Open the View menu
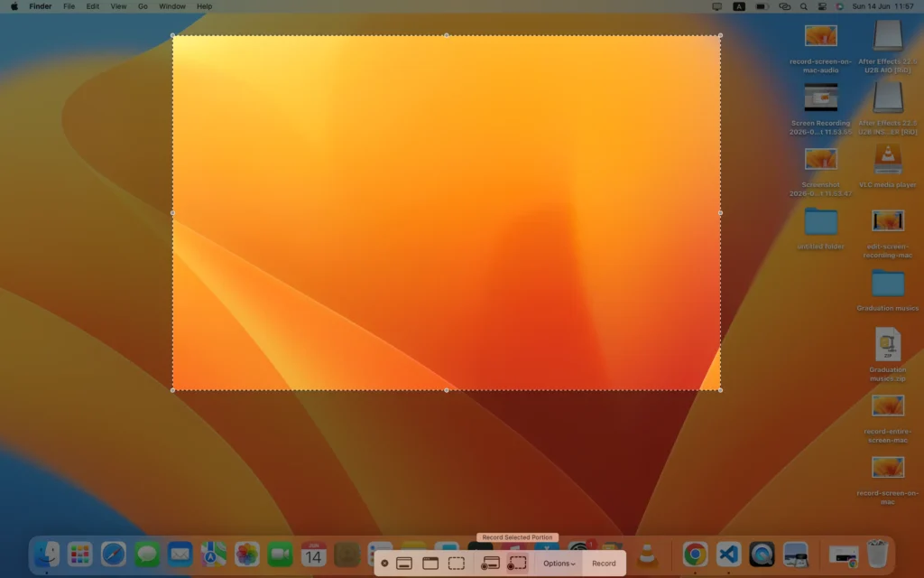Screen dimensions: 924x578 (118, 6)
